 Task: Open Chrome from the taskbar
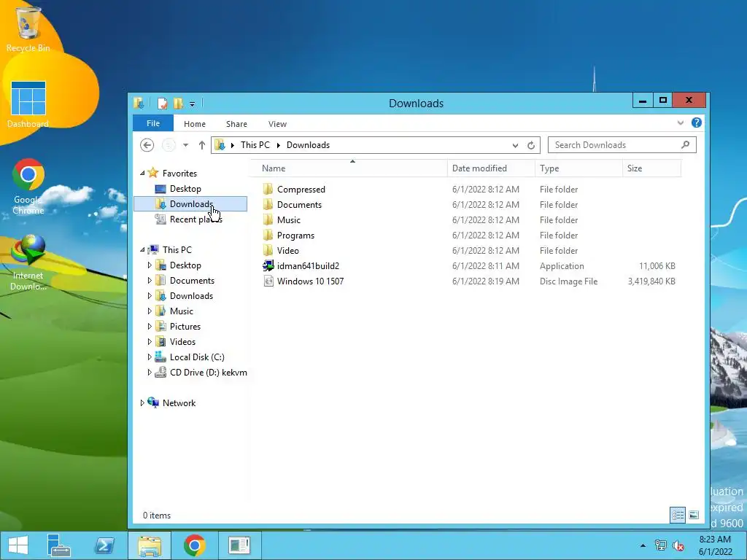pyautogui.click(x=194, y=545)
